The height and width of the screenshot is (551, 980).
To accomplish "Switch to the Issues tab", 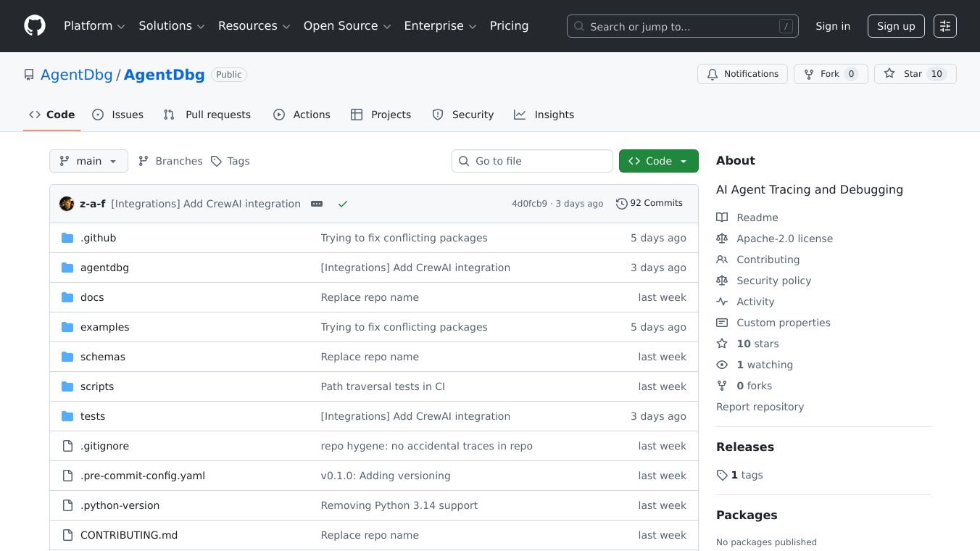I will coord(118,115).
